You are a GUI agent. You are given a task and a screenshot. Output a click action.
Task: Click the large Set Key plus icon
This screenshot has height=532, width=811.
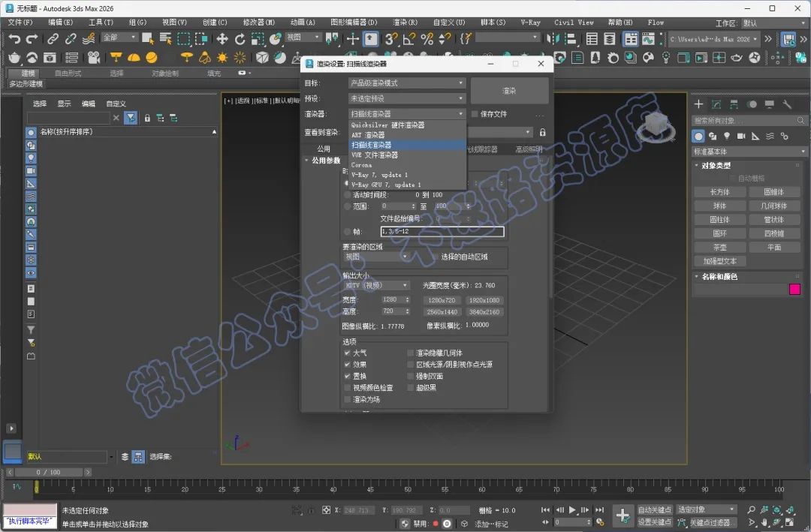point(623,515)
